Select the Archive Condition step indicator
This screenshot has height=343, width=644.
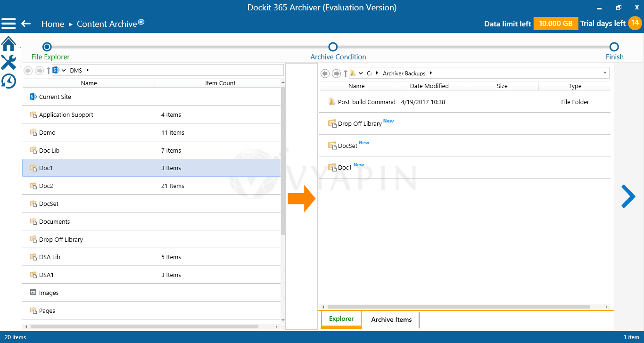(x=333, y=47)
